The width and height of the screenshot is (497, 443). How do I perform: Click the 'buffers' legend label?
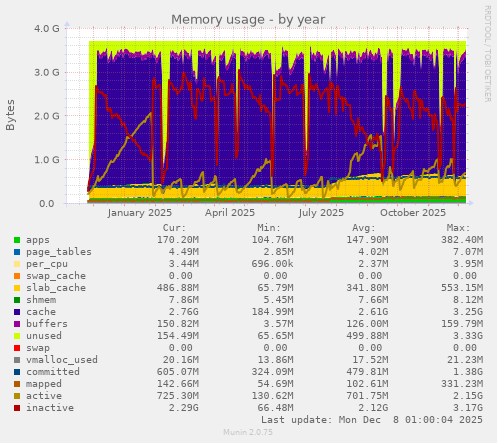47,324
